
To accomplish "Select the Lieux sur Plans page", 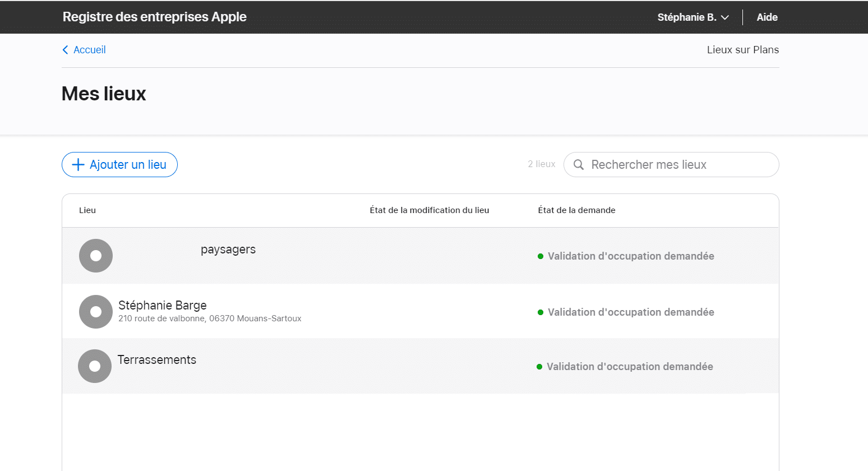I will click(742, 49).
